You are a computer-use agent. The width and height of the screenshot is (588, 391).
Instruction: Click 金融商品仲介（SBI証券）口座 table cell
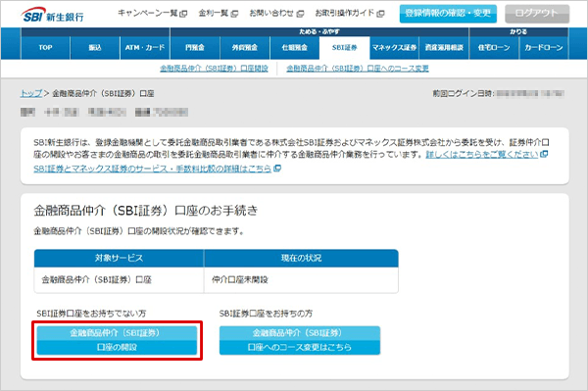119,279
